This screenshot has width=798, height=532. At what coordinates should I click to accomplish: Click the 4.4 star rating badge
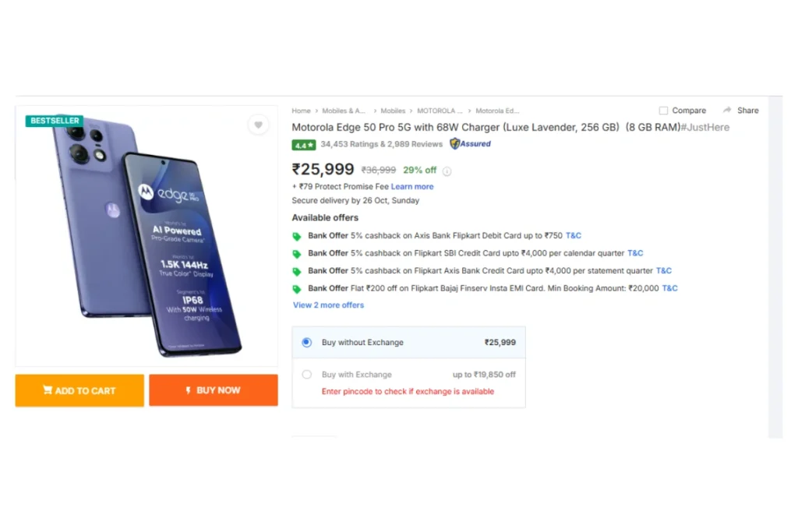303,145
